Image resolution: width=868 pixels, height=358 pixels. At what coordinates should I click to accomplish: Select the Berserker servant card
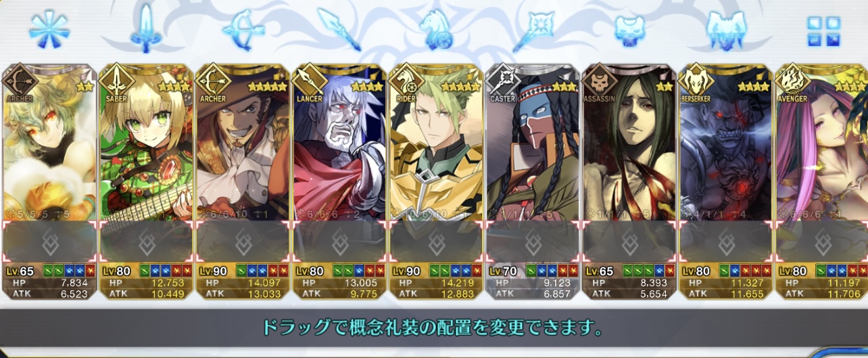(725, 181)
